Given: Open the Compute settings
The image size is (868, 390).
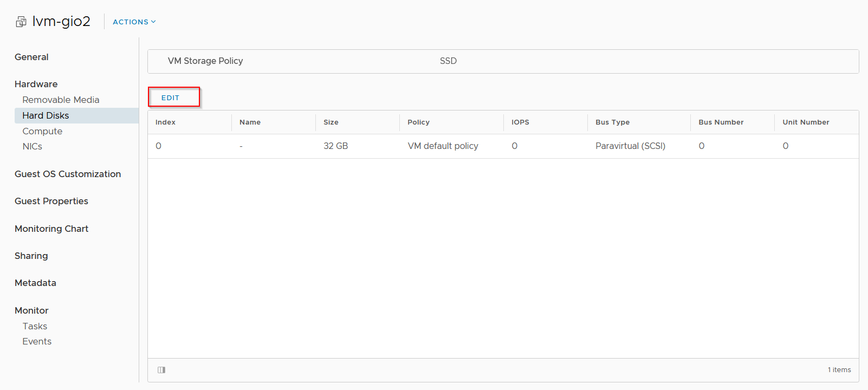Looking at the screenshot, I should coord(42,131).
